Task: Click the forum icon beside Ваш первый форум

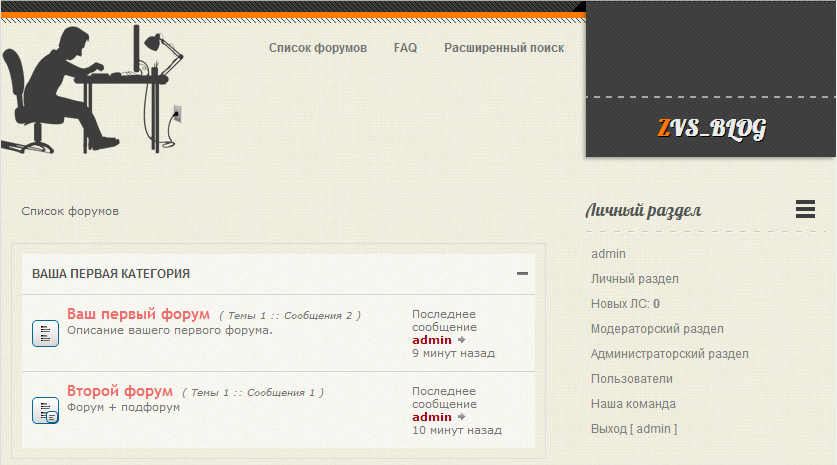Action: tap(45, 333)
